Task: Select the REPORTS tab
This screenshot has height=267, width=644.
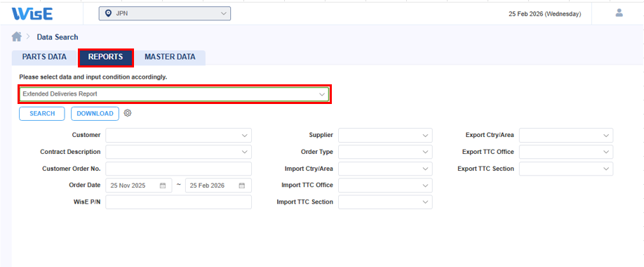Action: 105,57
